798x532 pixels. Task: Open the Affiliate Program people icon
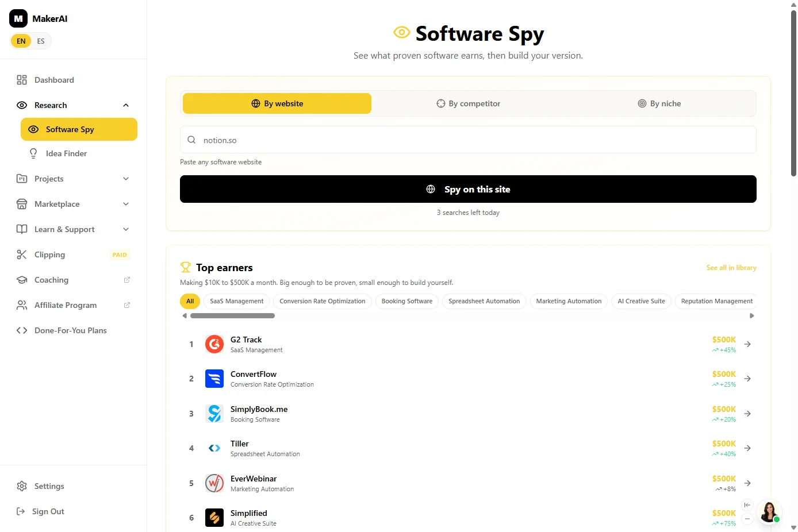[22, 305]
